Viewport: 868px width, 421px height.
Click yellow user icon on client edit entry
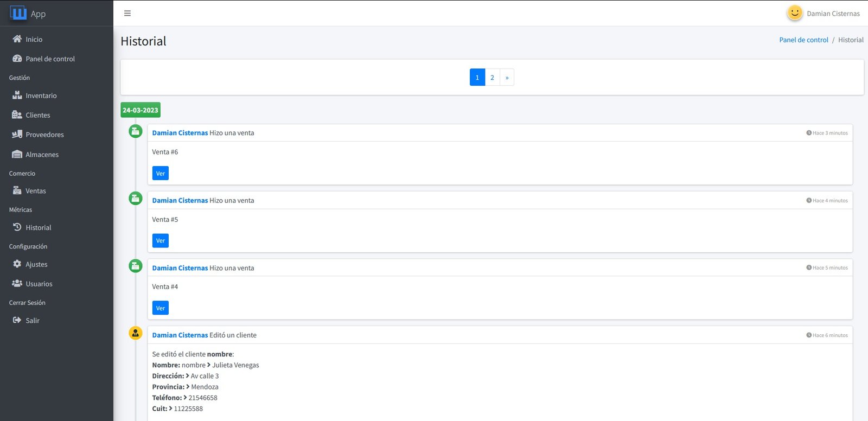pyautogui.click(x=136, y=333)
